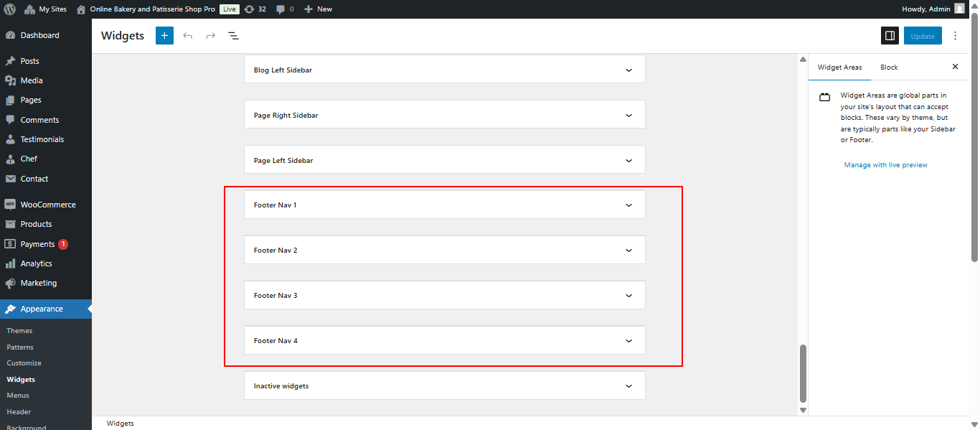This screenshot has height=430, width=980.
Task: Click the Redo arrow in the toolbar
Action: coord(210,35)
